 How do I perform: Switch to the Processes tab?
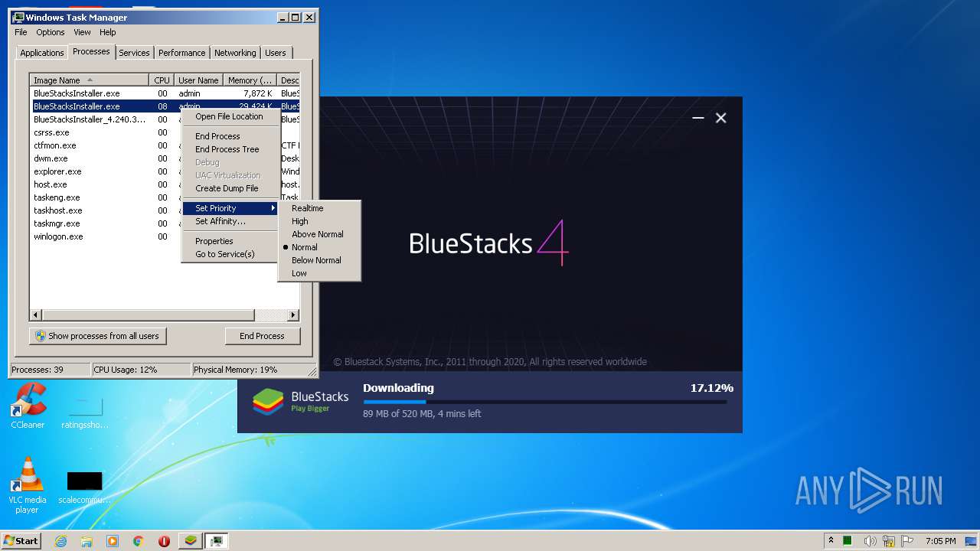pos(91,51)
